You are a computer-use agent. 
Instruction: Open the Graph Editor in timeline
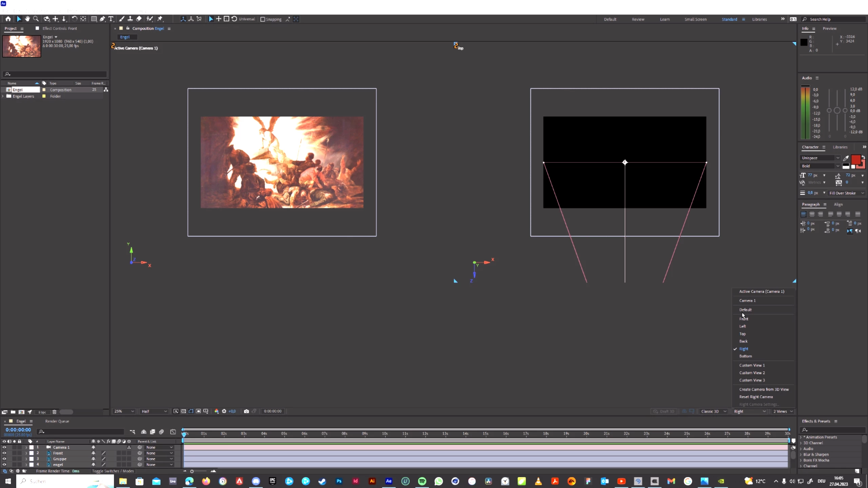(x=173, y=432)
